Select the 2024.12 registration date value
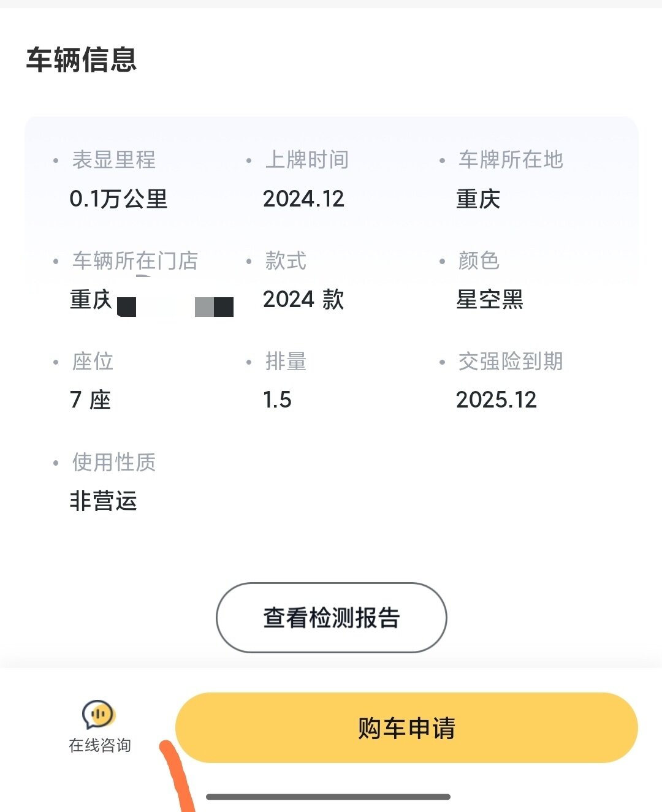Screen dimensions: 662x812 coord(303,199)
